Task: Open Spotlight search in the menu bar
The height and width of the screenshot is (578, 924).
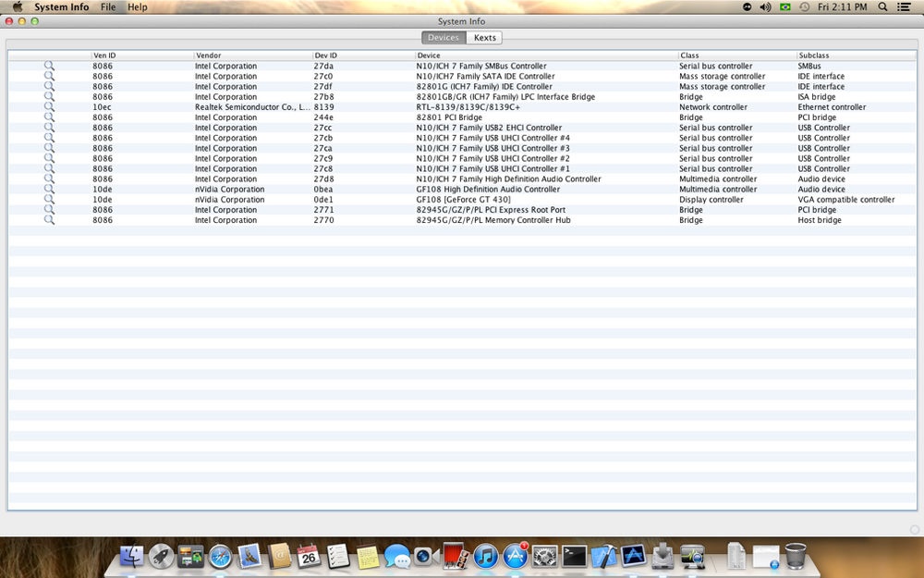Action: point(882,6)
